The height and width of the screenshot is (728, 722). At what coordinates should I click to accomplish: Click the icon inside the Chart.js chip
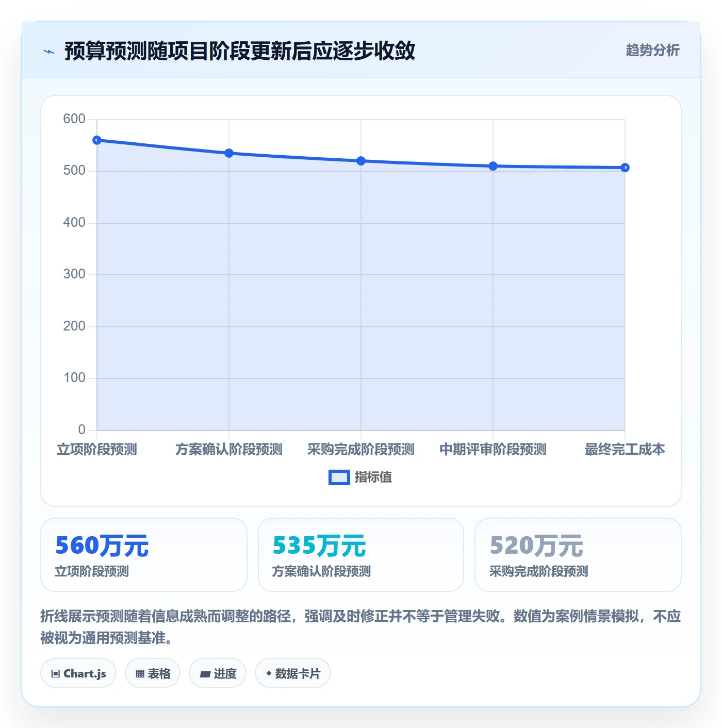(x=56, y=674)
